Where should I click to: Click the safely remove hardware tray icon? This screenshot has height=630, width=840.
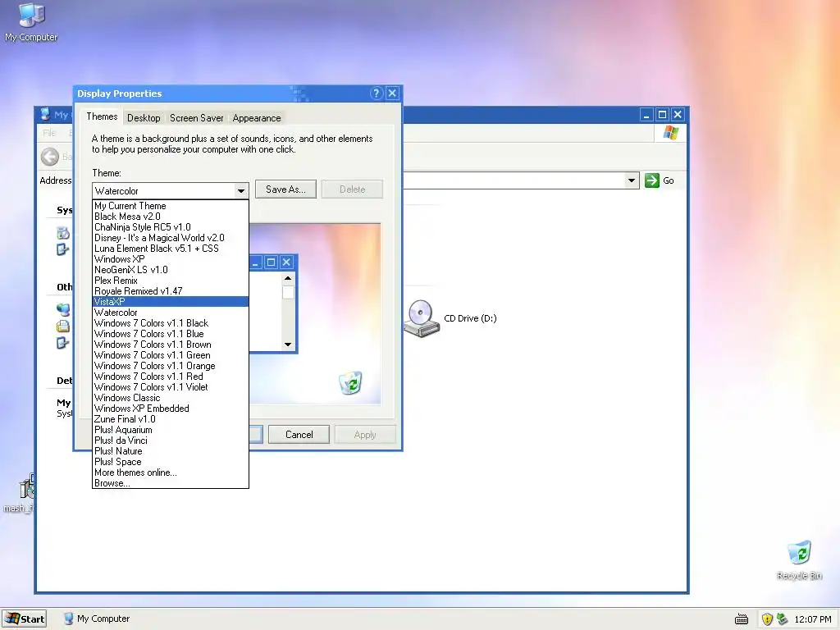(x=782, y=619)
